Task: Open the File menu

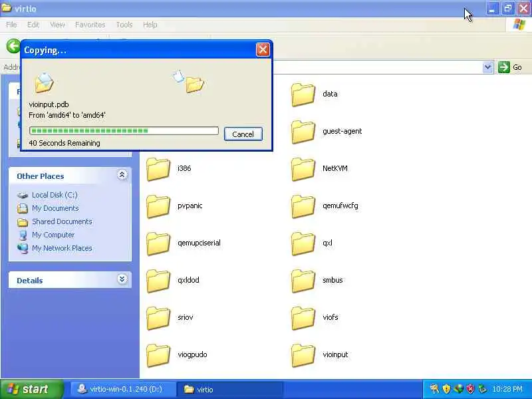Action: 11,25
